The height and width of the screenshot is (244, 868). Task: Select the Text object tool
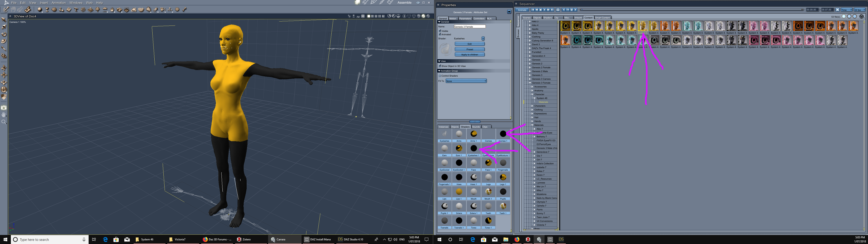pos(76,9)
